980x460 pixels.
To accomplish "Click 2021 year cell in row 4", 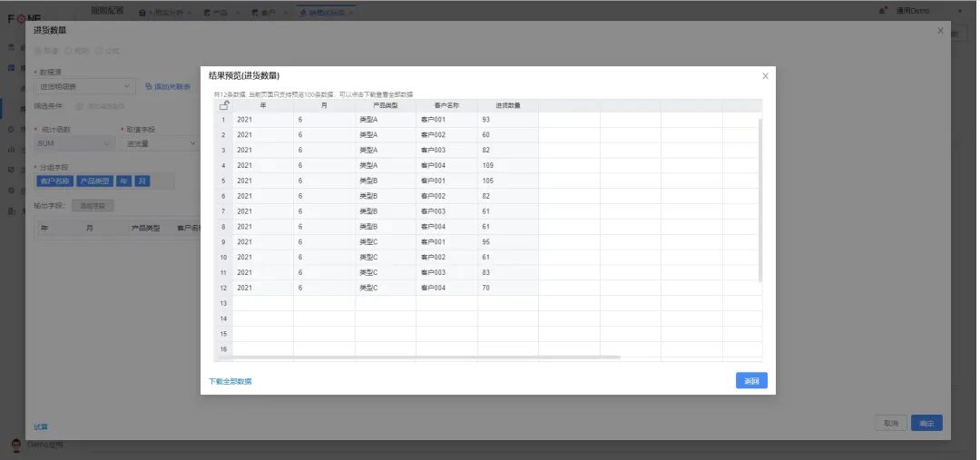I will [263, 166].
